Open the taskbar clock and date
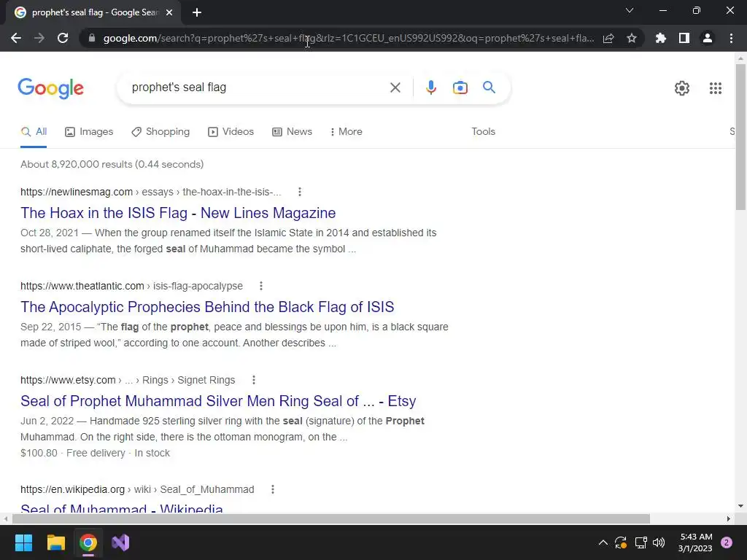This screenshot has height=560, width=747. (x=695, y=542)
